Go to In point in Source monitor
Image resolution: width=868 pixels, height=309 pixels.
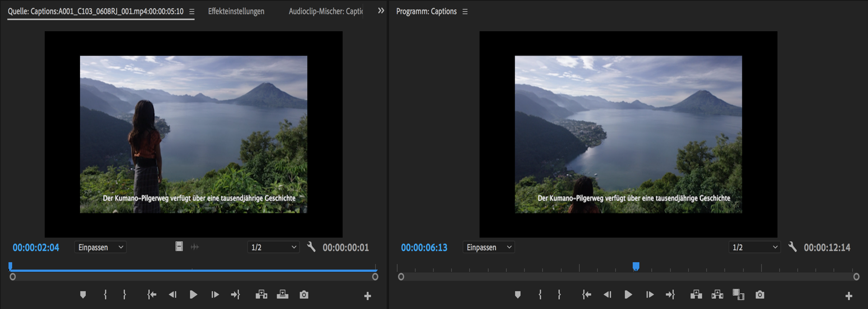[151, 295]
